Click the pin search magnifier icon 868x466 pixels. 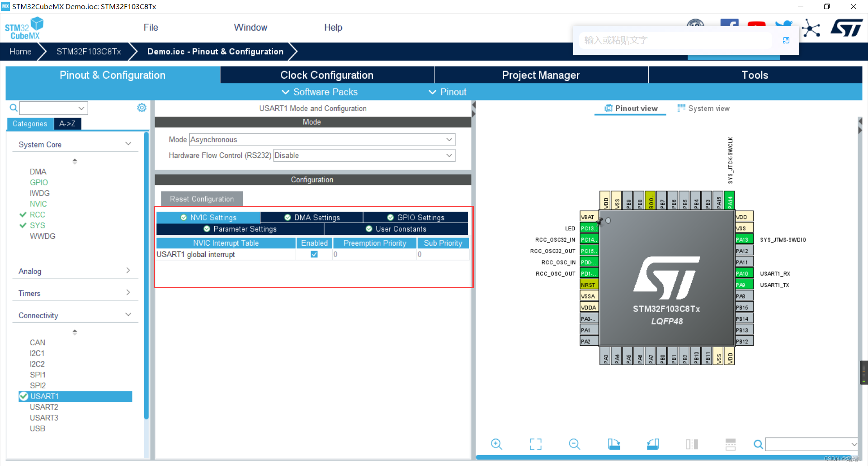(x=758, y=444)
